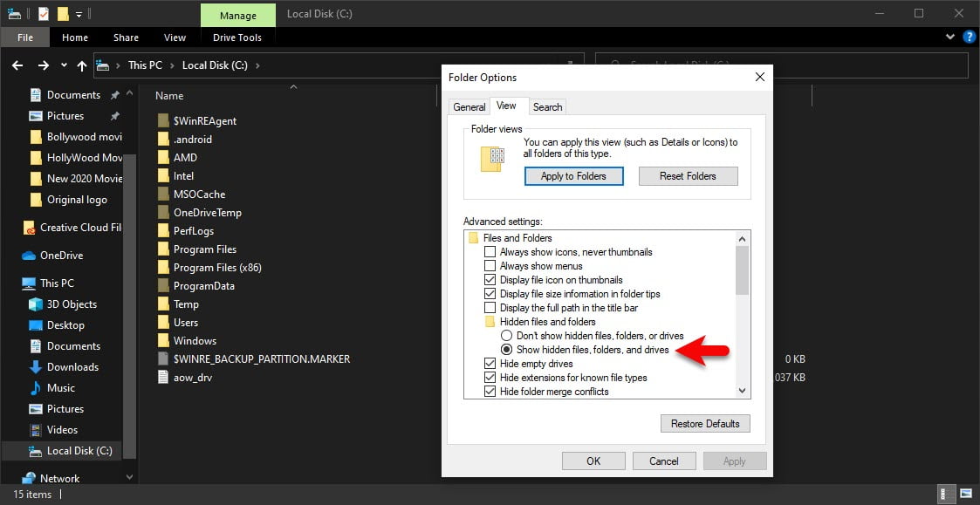
Task: Open Videos in navigation pane
Action: click(54, 429)
